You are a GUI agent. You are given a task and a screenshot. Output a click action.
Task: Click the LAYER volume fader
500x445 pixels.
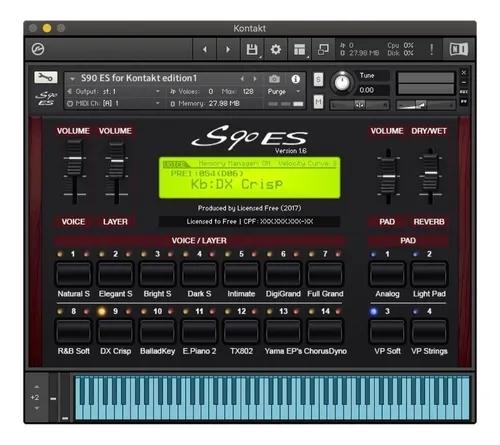[x=117, y=161]
